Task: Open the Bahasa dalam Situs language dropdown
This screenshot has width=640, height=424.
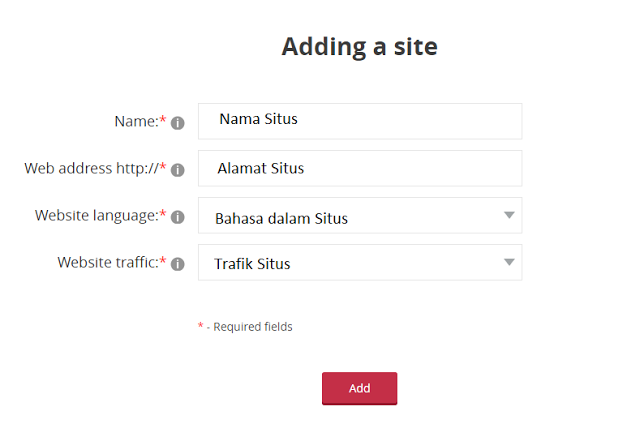Action: point(360,215)
